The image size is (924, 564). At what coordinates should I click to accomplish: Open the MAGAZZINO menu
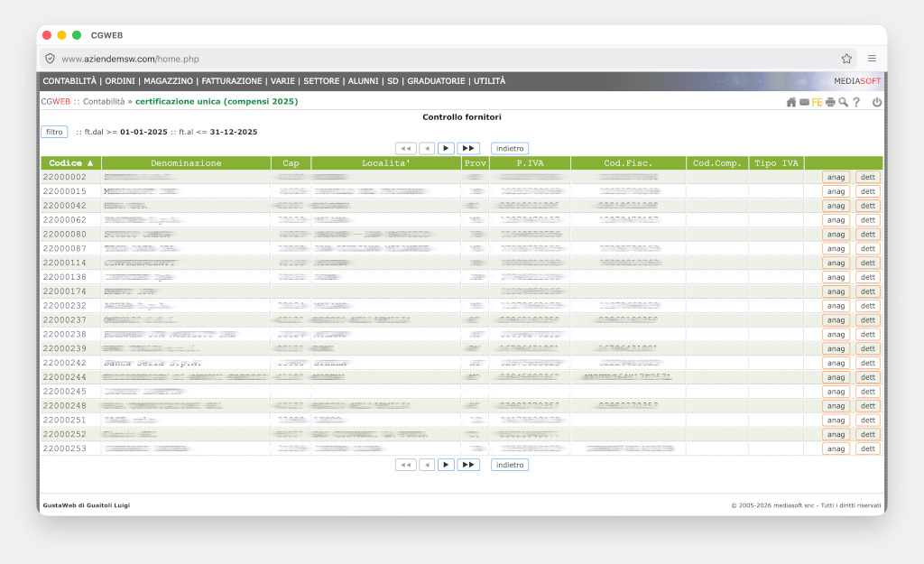168,81
